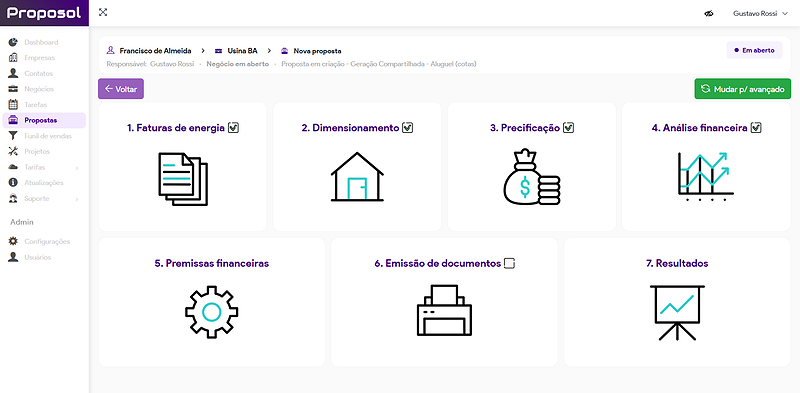Screen dimensions: 800x393
Task: Click the Funil de vendas funnel icon
Action: (x=14, y=136)
